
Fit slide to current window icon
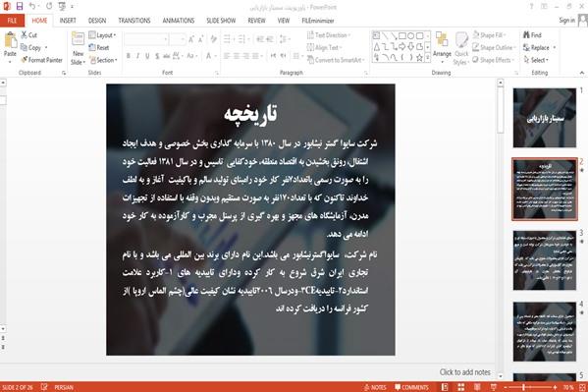(582, 387)
